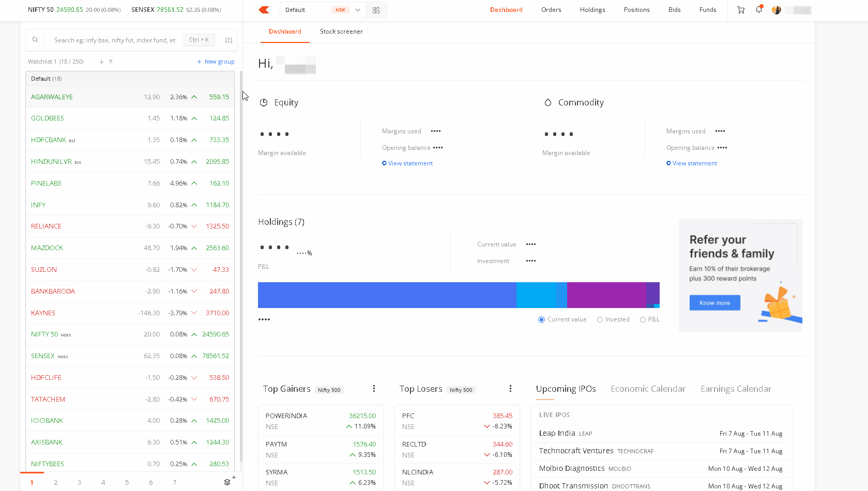Go to Orders tab
The image size is (868, 491).
click(x=551, y=10)
